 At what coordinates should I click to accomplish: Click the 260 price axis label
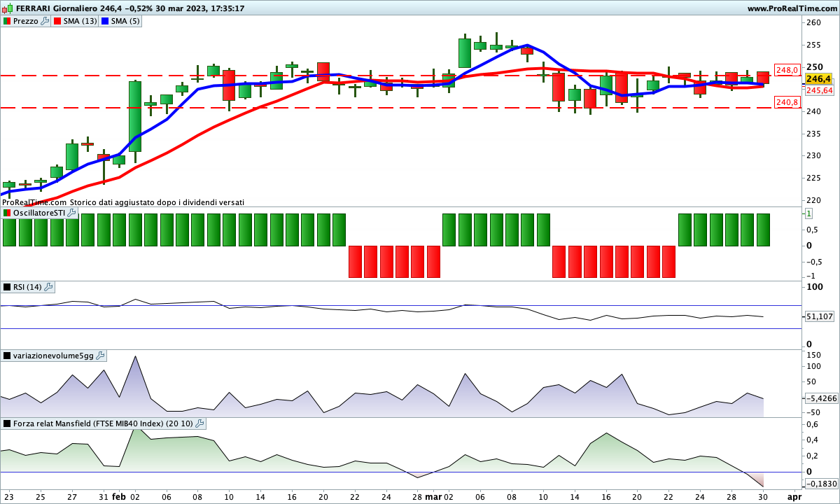813,22
